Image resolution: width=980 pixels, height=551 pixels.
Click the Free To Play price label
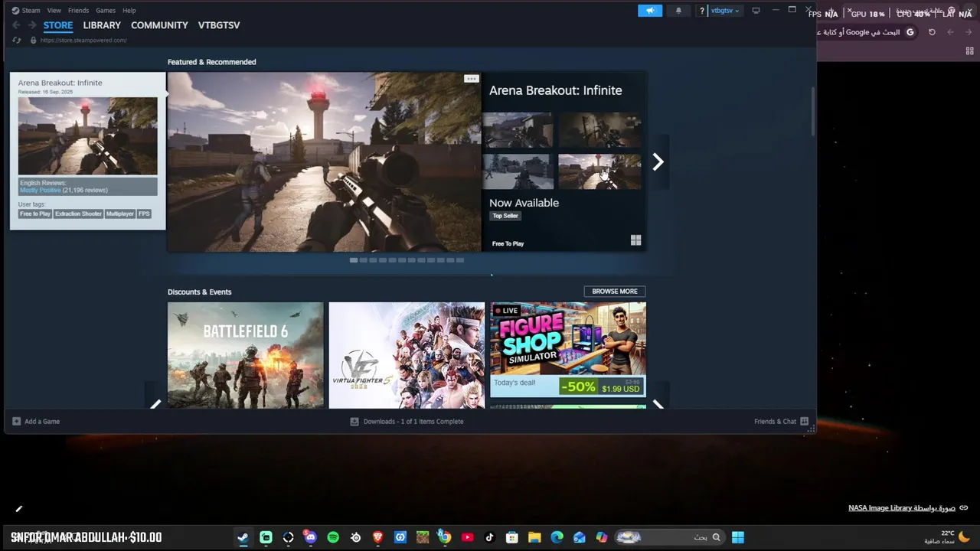[x=508, y=243]
